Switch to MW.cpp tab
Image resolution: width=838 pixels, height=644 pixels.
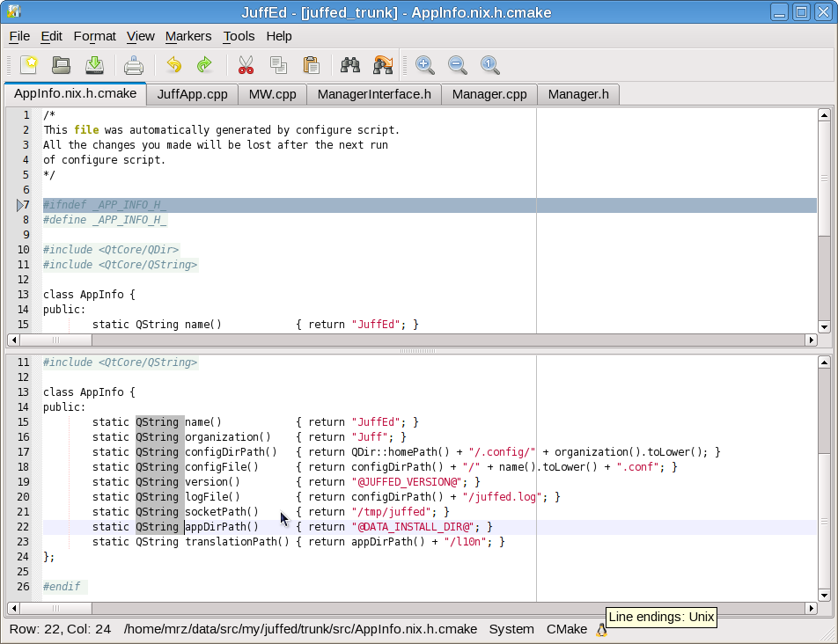273,94
